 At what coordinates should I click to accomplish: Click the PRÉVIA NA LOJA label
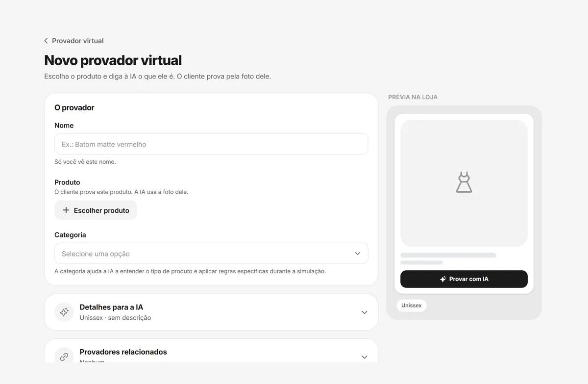pyautogui.click(x=413, y=97)
